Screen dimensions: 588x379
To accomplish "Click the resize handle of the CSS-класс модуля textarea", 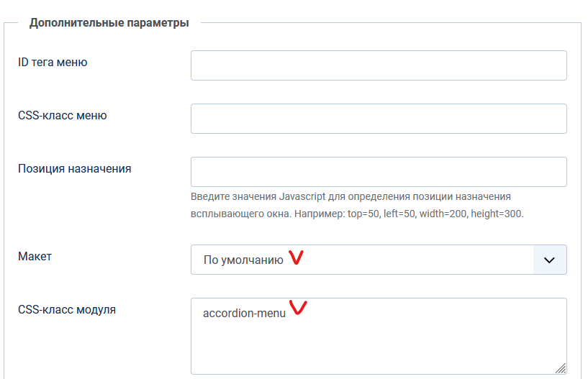I will (559, 367).
